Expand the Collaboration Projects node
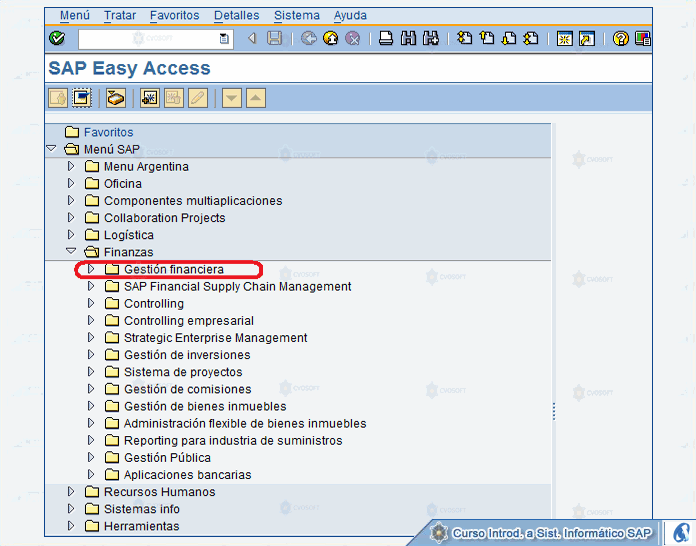 pyautogui.click(x=71, y=218)
